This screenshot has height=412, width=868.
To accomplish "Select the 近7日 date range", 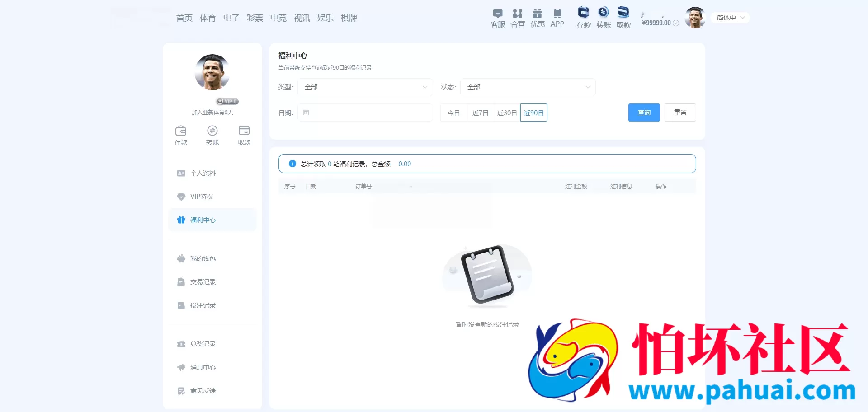I will (481, 112).
